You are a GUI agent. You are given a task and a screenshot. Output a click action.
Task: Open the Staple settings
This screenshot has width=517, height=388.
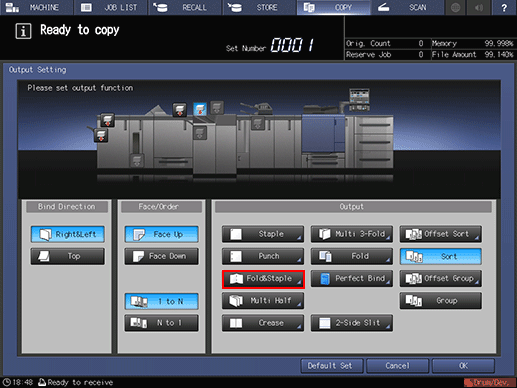[x=263, y=234]
